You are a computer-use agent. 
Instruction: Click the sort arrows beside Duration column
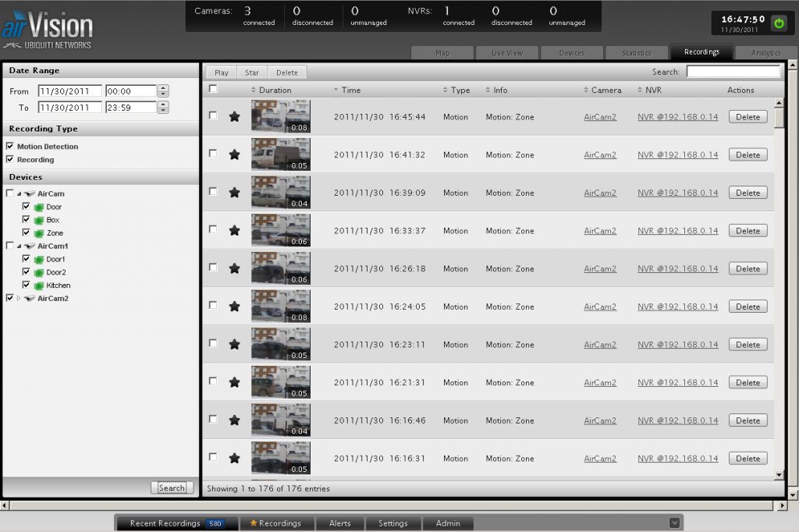coord(254,90)
